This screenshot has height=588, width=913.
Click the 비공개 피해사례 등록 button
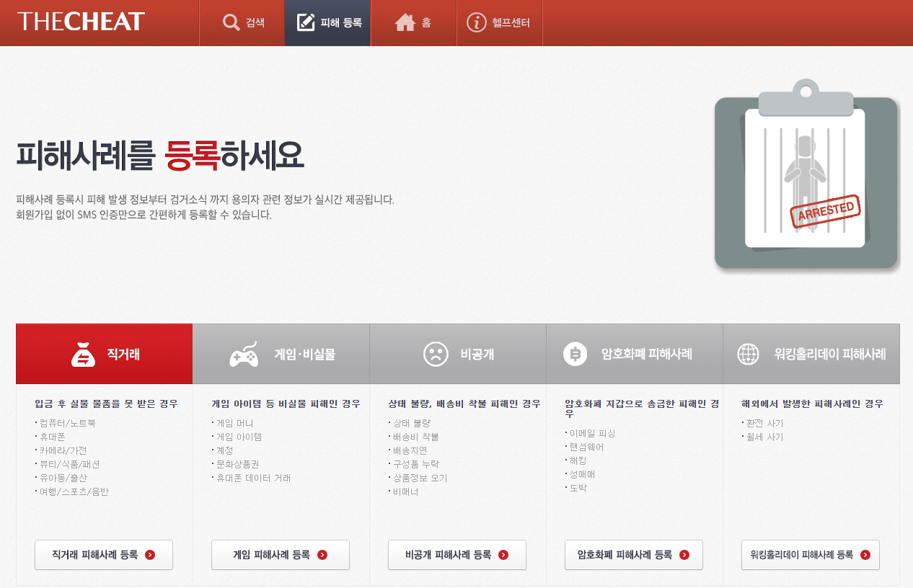[x=457, y=555]
